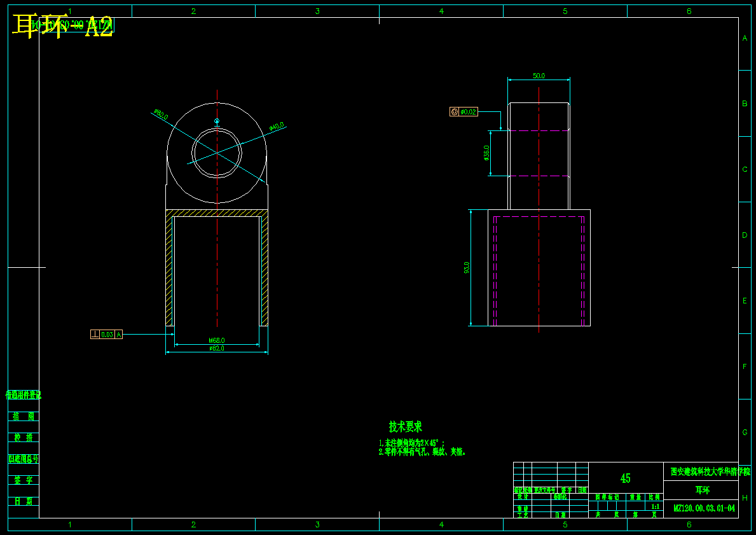Select the '重量' label in the title block
This screenshot has width=756, height=535.
tap(635, 496)
